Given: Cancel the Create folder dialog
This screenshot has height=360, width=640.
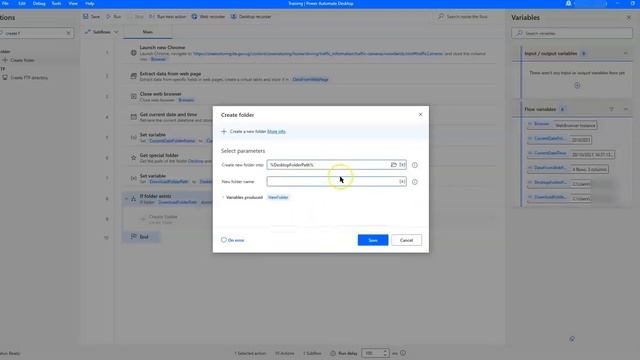Looking at the screenshot, I should [x=406, y=240].
